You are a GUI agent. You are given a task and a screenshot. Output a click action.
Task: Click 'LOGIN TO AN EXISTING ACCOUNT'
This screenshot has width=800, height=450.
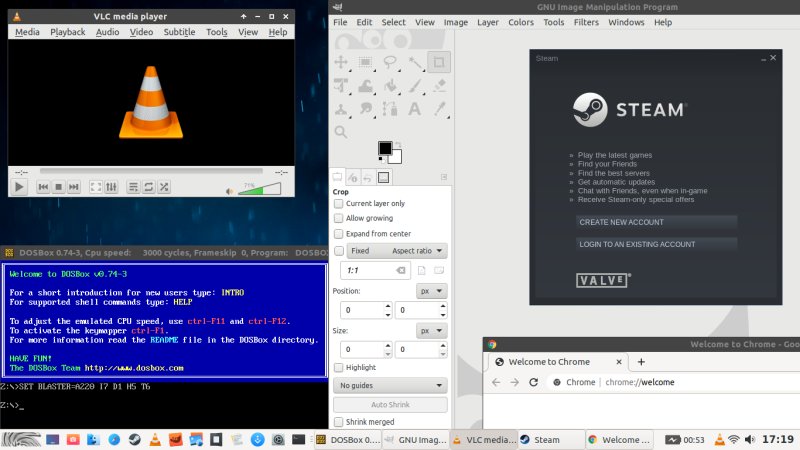pos(656,244)
